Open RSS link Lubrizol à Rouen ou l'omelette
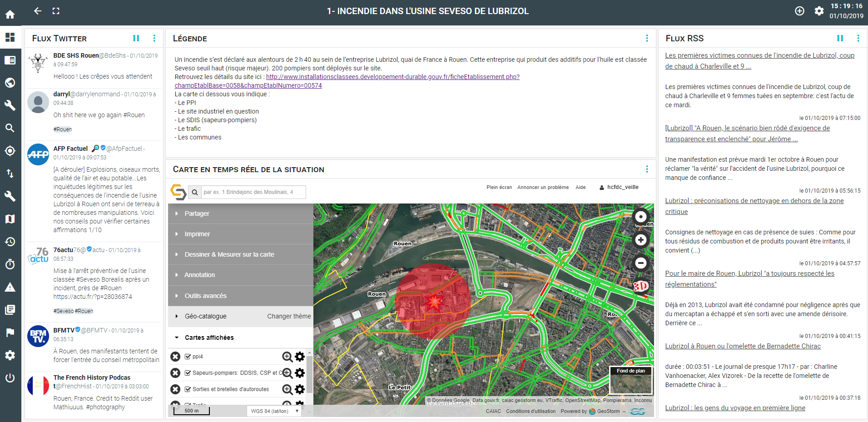 click(743, 346)
